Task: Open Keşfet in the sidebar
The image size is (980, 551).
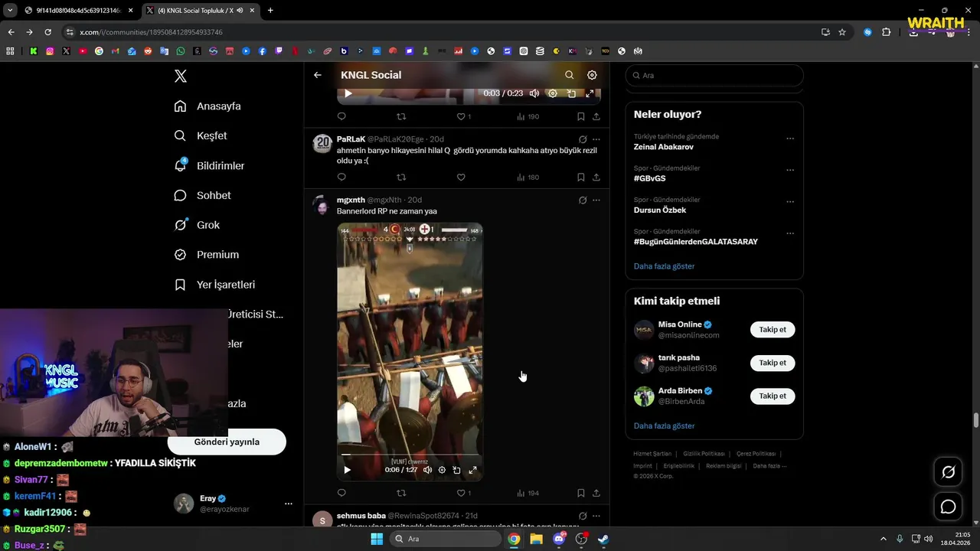Action: pyautogui.click(x=201, y=135)
